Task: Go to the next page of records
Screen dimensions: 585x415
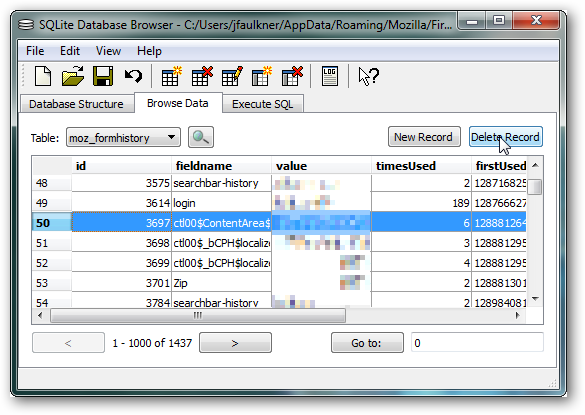Action: (x=235, y=343)
